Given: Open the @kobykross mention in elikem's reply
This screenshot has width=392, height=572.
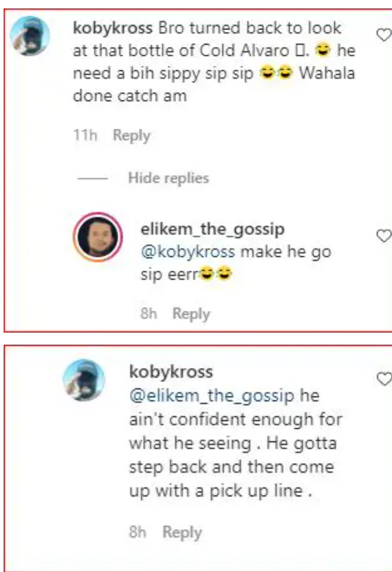Looking at the screenshot, I should 188,251.
